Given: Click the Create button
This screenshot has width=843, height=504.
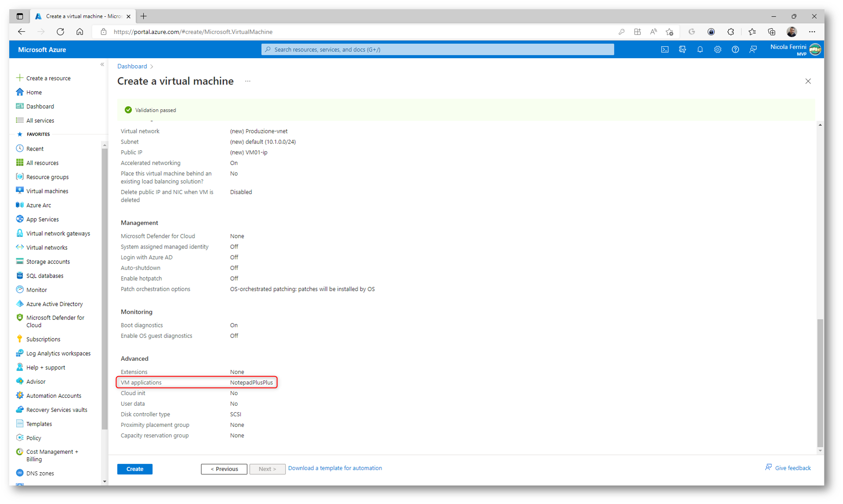Looking at the screenshot, I should [135, 469].
